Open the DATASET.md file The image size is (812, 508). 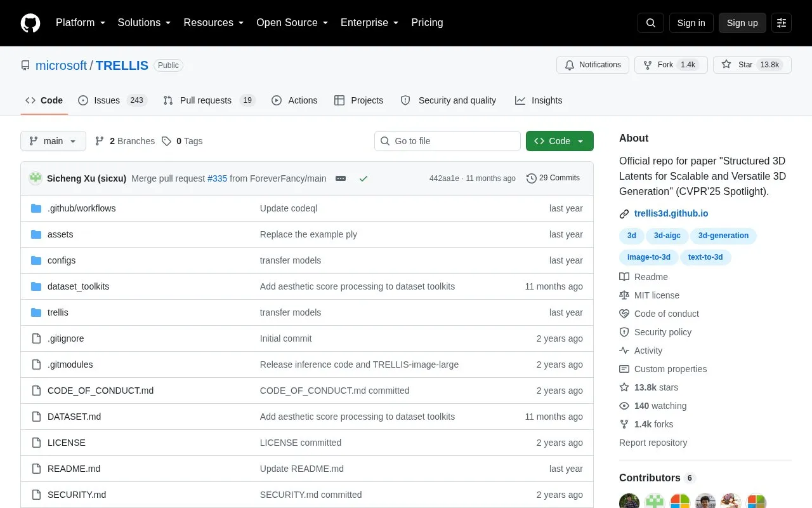(x=74, y=417)
